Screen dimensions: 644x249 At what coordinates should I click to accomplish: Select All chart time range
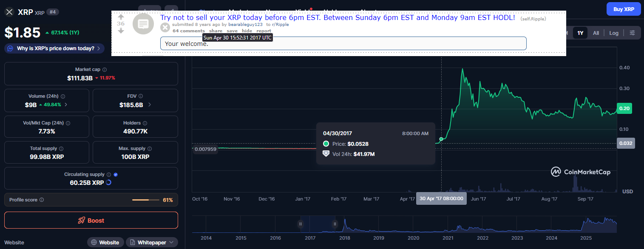tap(596, 33)
